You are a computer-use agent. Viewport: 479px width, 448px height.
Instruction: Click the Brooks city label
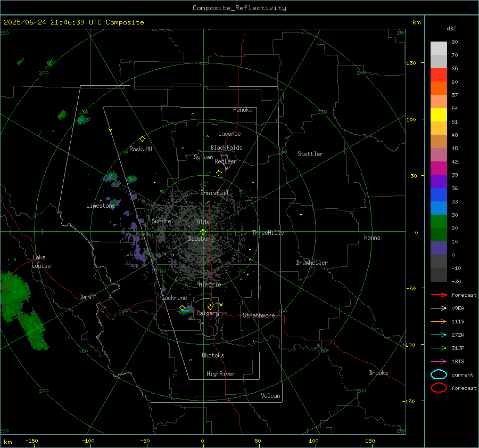(x=378, y=373)
